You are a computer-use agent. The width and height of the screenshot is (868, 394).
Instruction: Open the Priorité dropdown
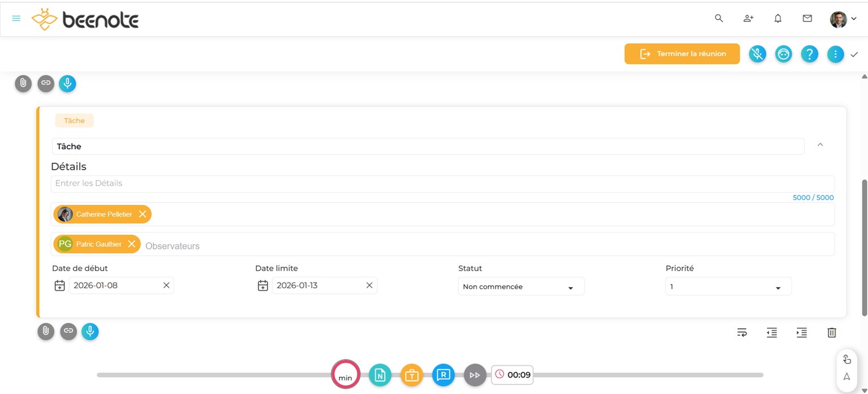click(728, 287)
